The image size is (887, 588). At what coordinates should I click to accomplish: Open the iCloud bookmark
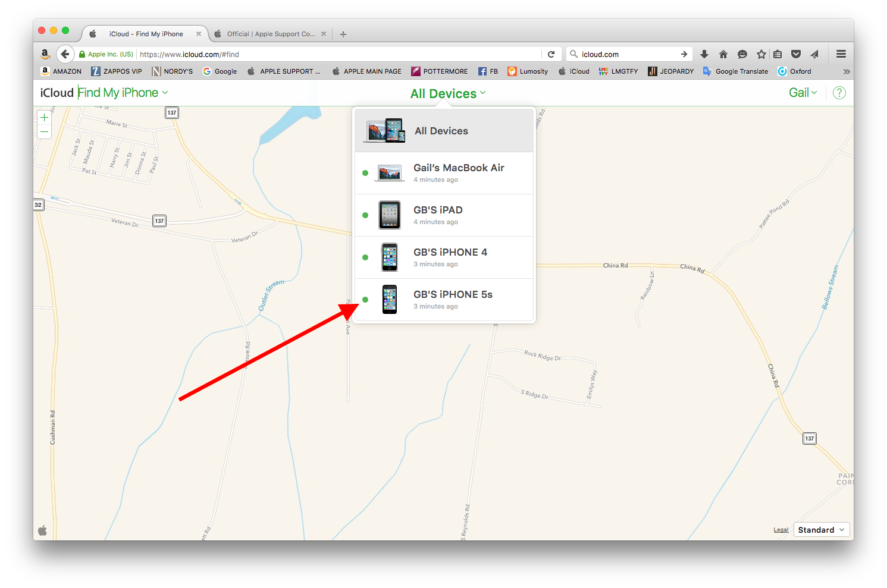(x=573, y=71)
